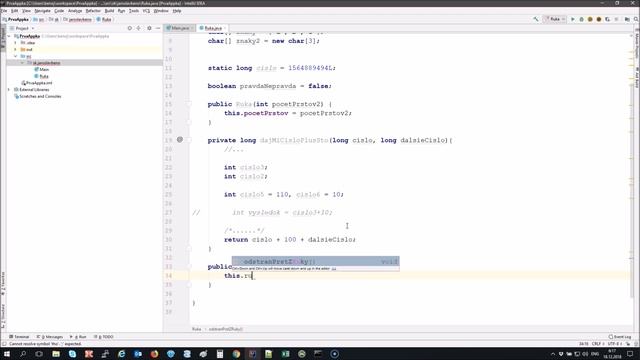Toggle the fold marker at line 33
Screen dimensions: 640x360
pyautogui.click(x=189, y=267)
